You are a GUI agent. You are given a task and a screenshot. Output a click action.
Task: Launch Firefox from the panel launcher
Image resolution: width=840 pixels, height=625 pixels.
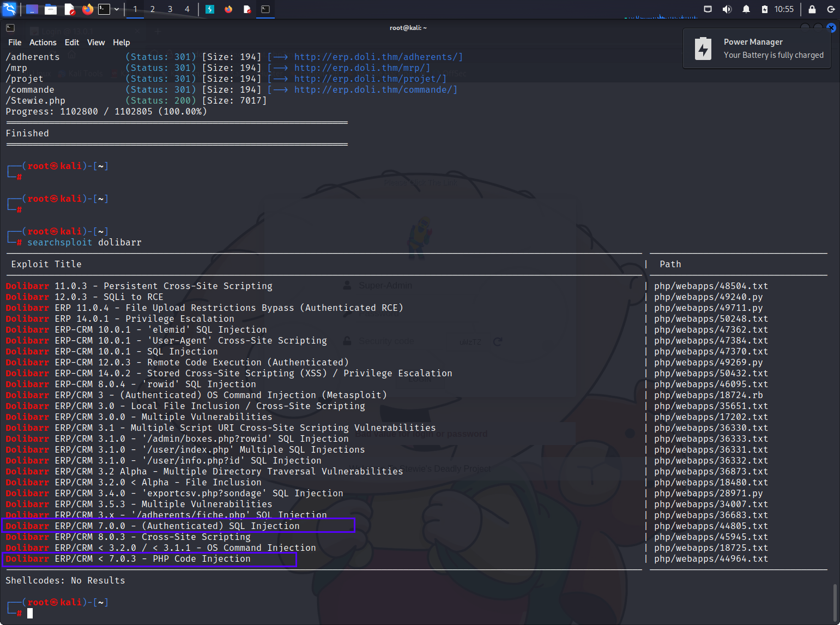click(x=87, y=9)
